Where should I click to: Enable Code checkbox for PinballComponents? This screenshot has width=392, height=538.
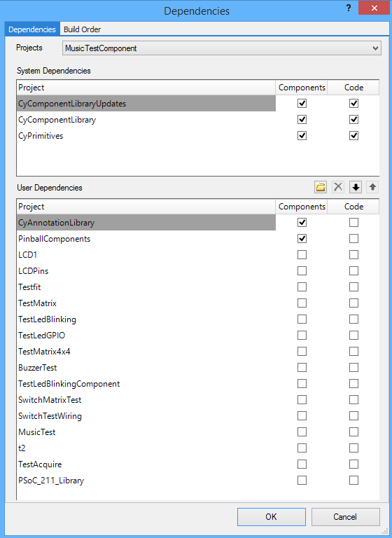353,238
